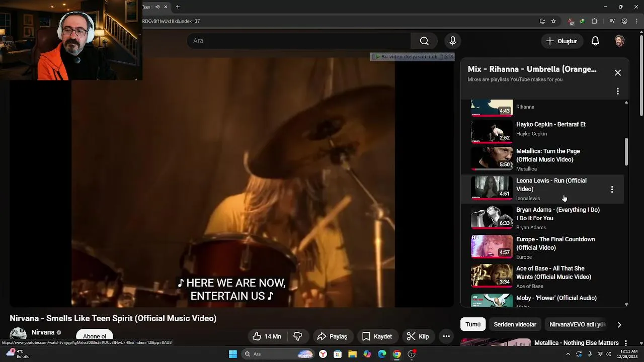Close the Rihanna Umbrella mix panel
Image resolution: width=644 pixels, height=362 pixels.
[618, 73]
